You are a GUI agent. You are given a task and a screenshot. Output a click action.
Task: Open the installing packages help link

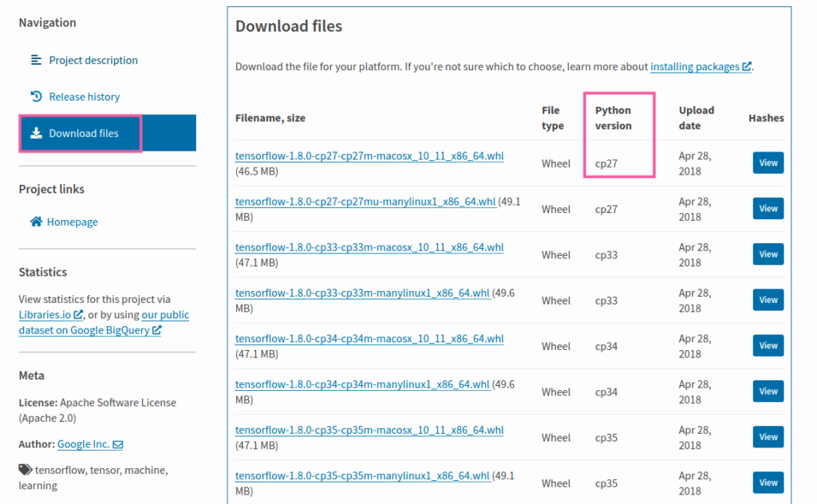(695, 67)
